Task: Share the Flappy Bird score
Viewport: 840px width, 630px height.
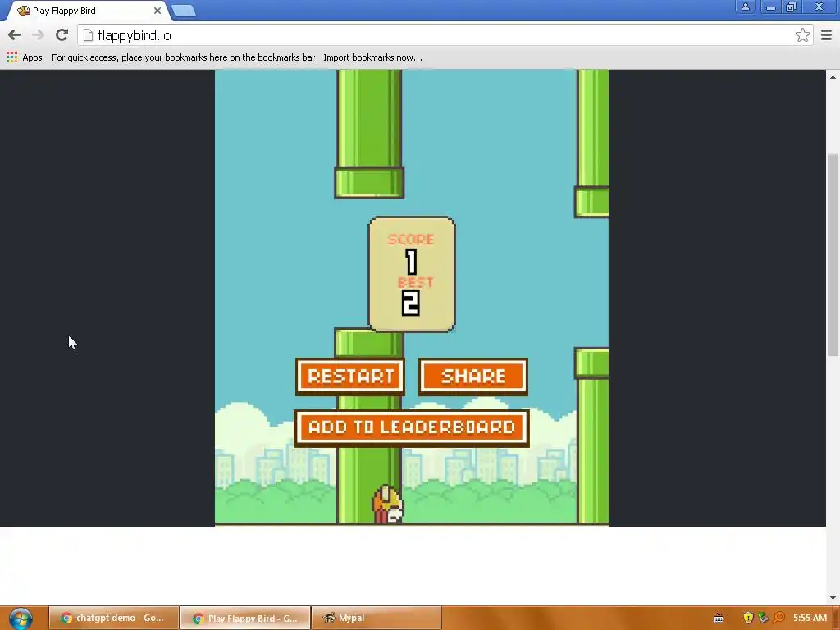Action: coord(473,377)
